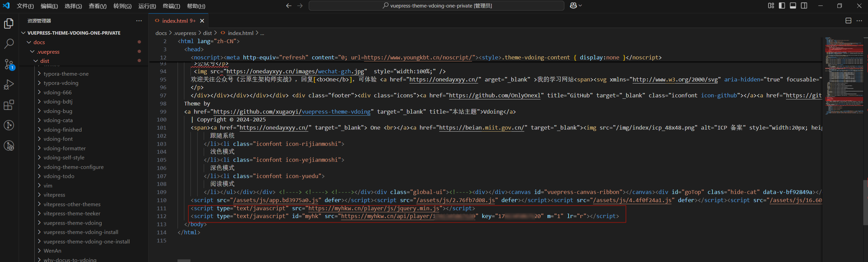This screenshot has width=868, height=262.
Task: Click the editor vertical scrollbar thumb
Action: click(x=866, y=203)
